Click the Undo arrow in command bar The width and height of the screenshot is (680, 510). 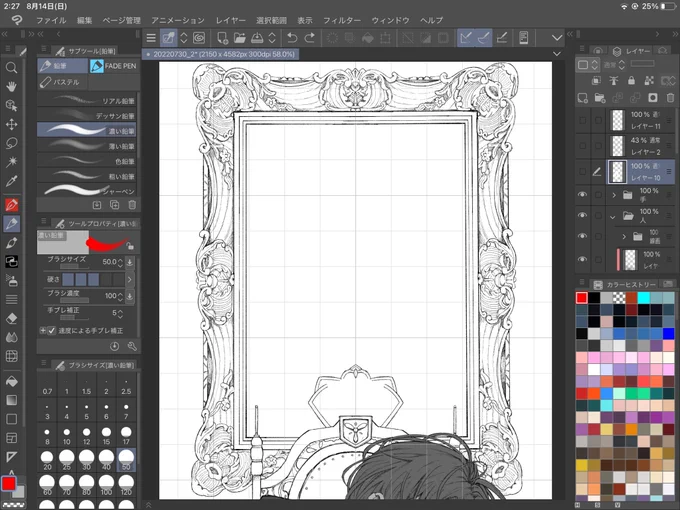(292, 38)
